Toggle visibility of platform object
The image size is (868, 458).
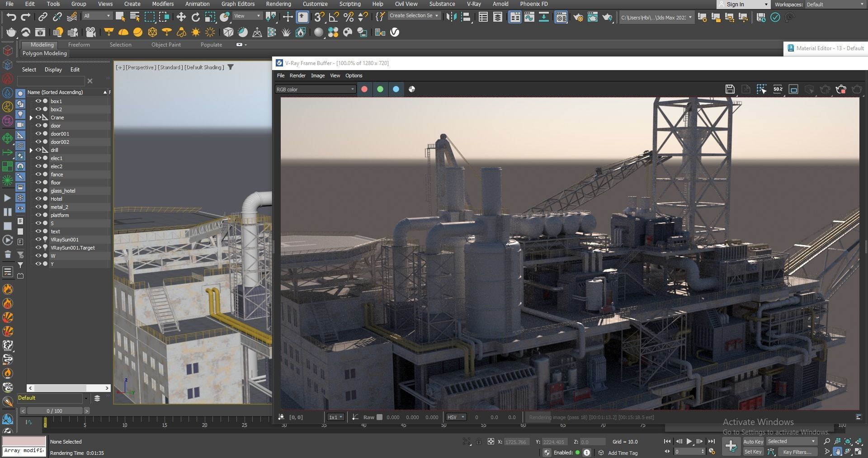(x=38, y=215)
